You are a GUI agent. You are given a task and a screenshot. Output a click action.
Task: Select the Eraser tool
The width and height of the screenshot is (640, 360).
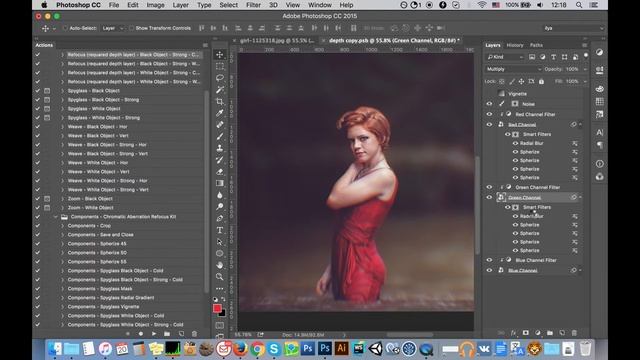tap(220, 171)
